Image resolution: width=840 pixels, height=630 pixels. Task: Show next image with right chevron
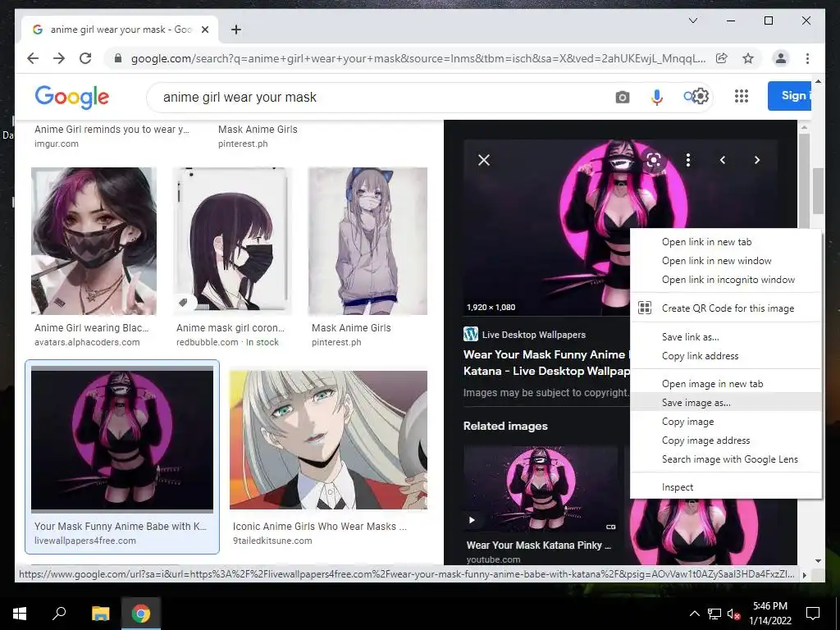757,160
